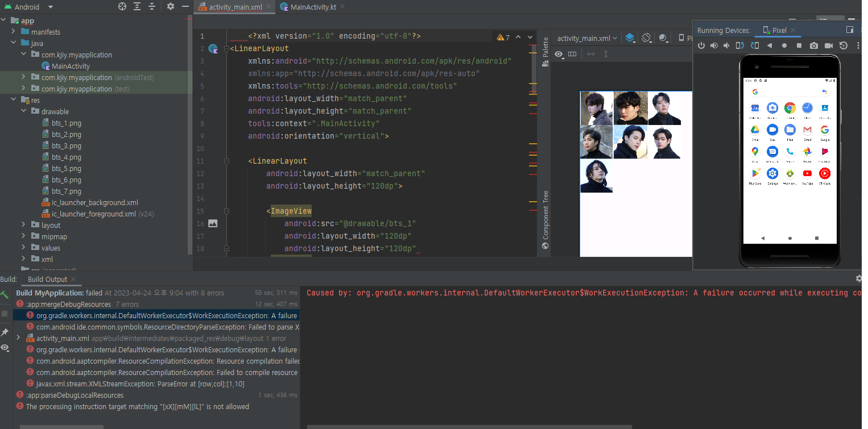Expand the manifests folder
Viewport: 868px width, 429px height.
click(13, 32)
